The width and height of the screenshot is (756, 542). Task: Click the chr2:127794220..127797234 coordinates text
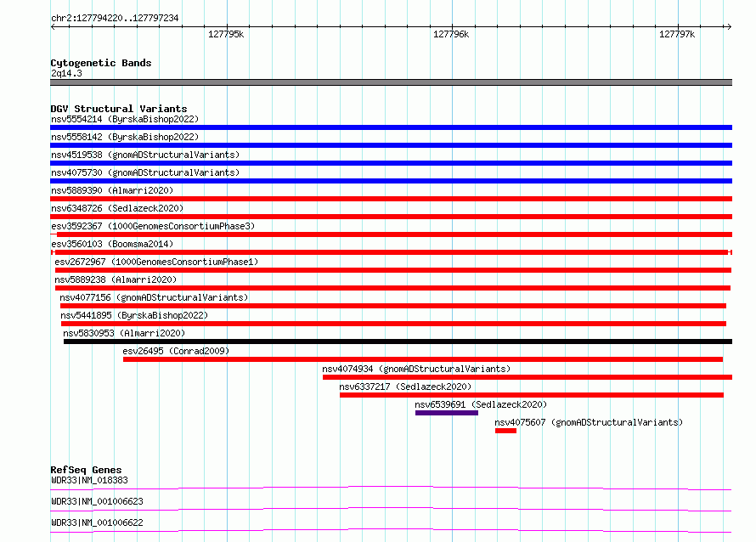(x=115, y=18)
